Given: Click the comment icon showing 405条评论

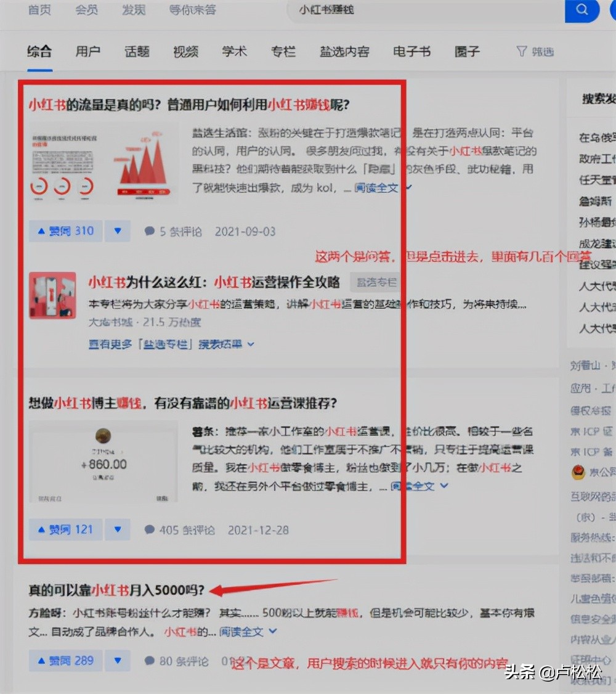Looking at the screenshot, I should tap(150, 529).
